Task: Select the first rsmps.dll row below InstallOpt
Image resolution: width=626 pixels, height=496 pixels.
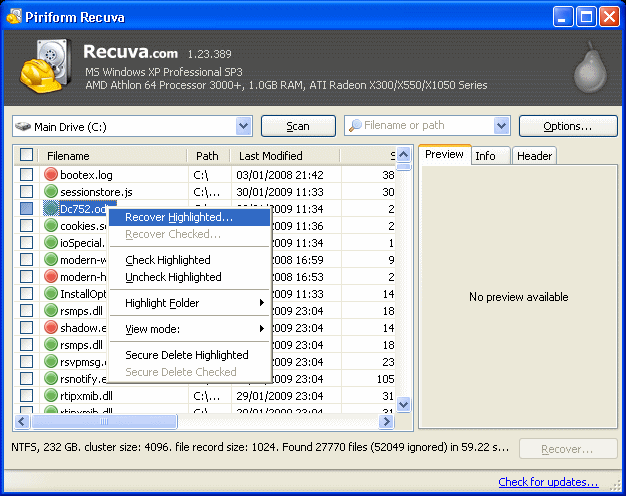Action: [81, 311]
